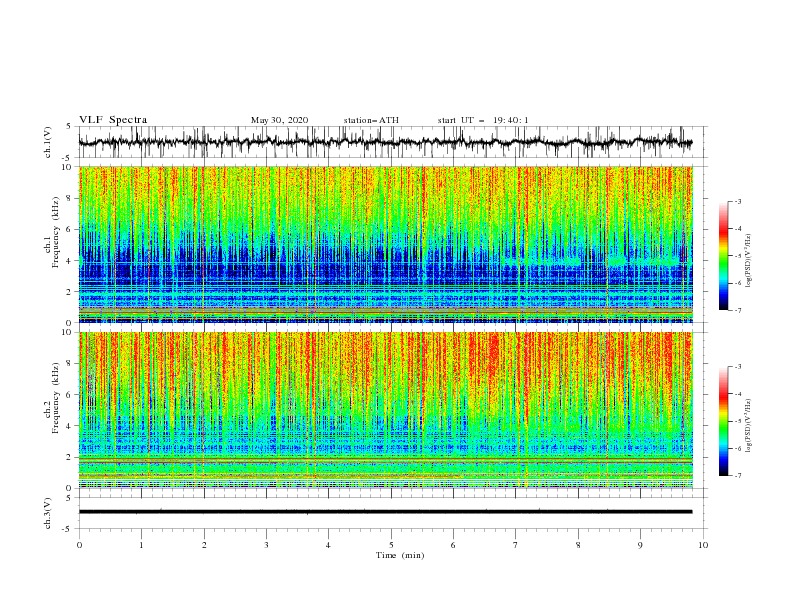Click the "VLF Spectra" title text
The width and height of the screenshot is (792, 612).
pyautogui.click(x=113, y=120)
